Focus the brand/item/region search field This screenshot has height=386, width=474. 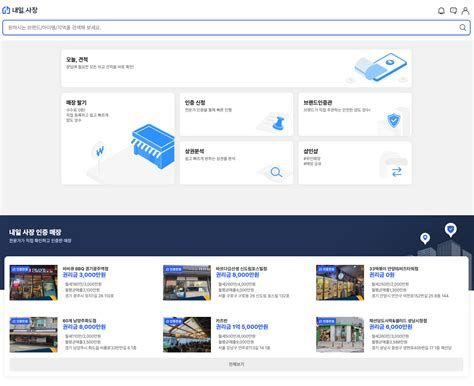click(x=236, y=27)
